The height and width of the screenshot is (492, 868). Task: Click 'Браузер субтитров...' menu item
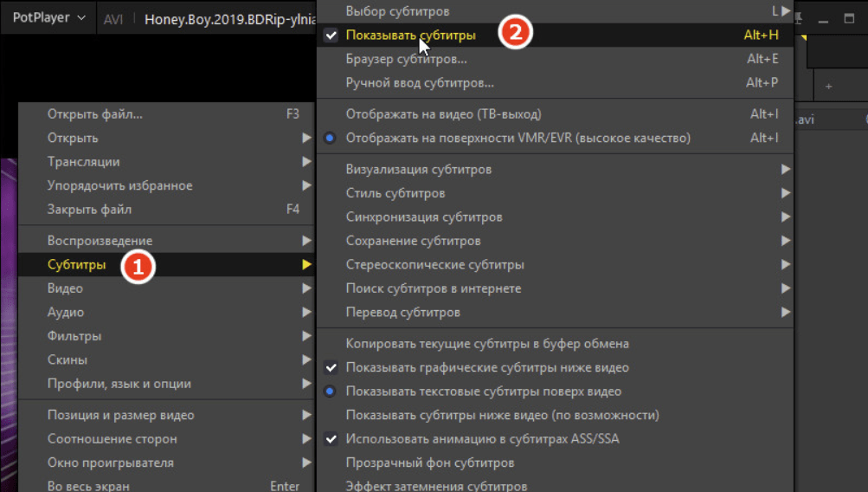(406, 59)
